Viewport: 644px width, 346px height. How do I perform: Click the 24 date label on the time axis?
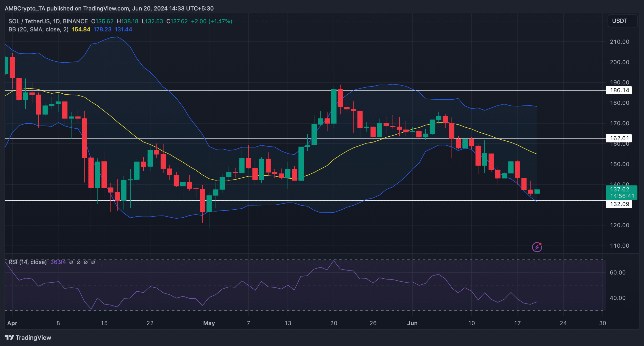(x=563, y=323)
